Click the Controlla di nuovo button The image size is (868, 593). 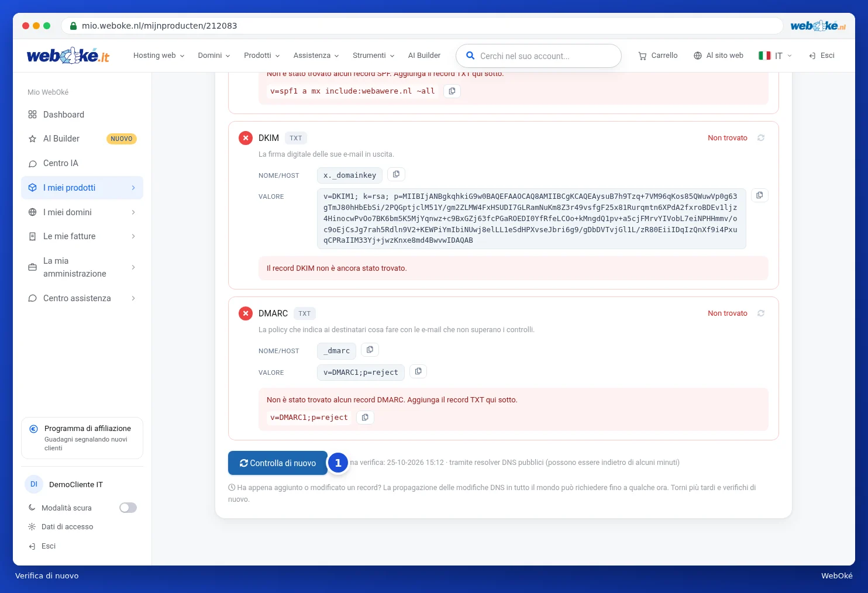[277, 463]
